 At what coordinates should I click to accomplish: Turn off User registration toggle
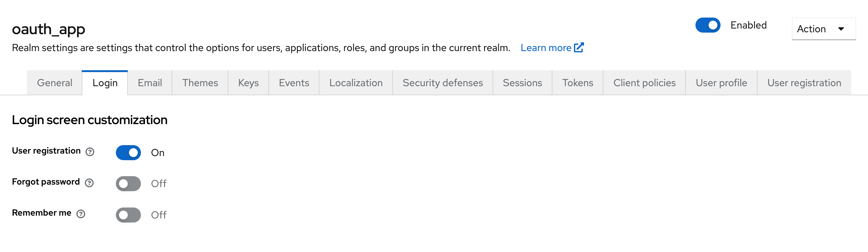128,152
